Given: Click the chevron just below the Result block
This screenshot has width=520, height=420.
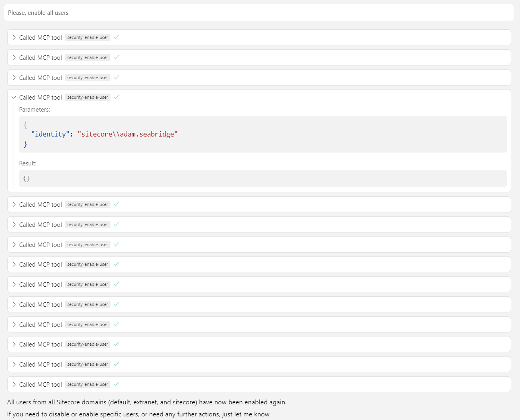Looking at the screenshot, I should click(14, 204).
